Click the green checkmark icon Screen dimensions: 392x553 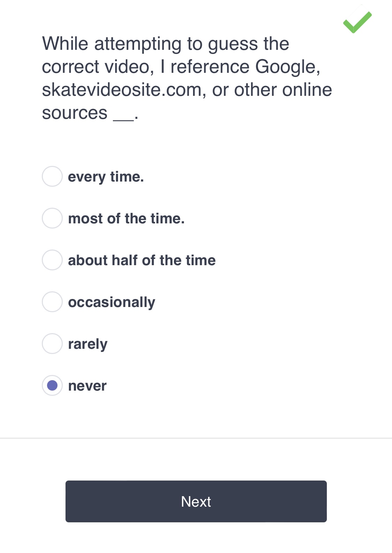[358, 22]
